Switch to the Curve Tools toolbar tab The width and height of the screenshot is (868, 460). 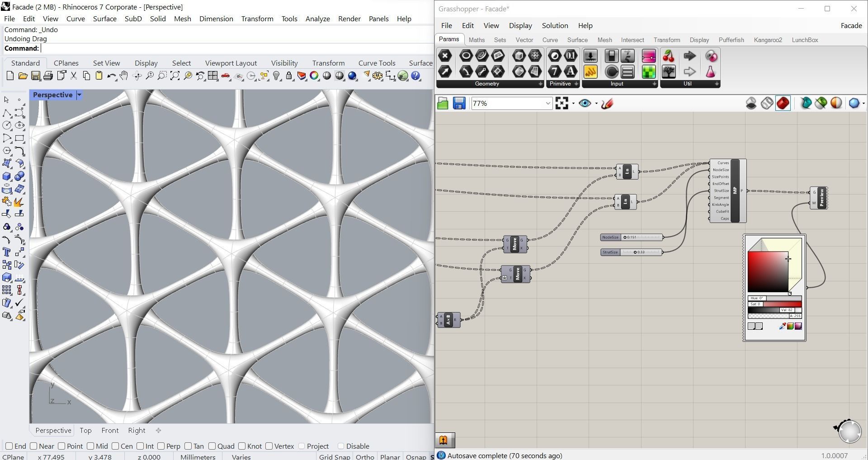(x=377, y=63)
